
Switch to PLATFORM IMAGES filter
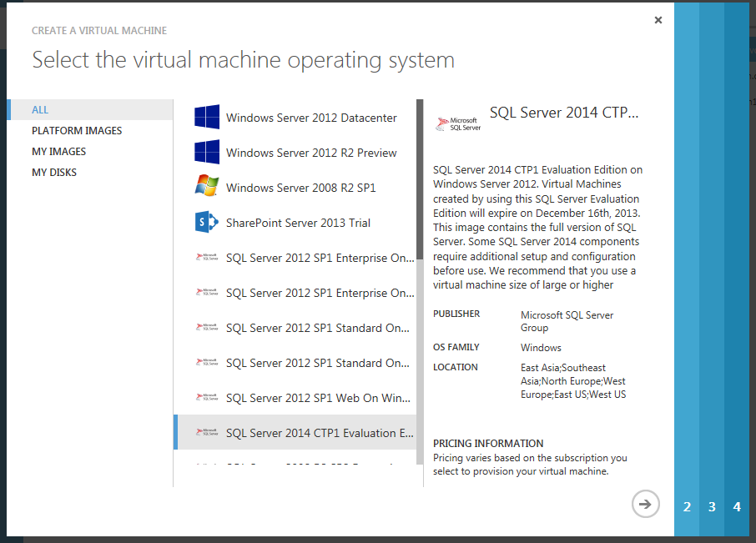tap(77, 131)
